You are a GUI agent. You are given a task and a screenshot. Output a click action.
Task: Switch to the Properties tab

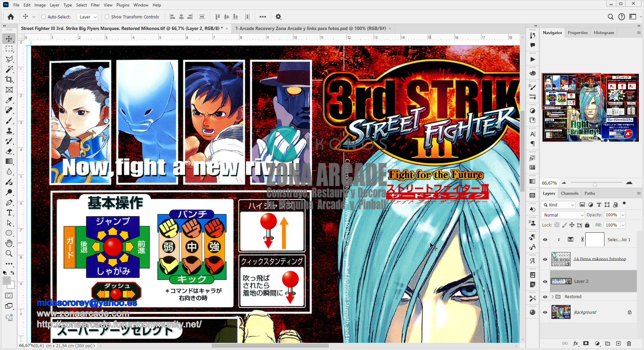[x=578, y=33]
